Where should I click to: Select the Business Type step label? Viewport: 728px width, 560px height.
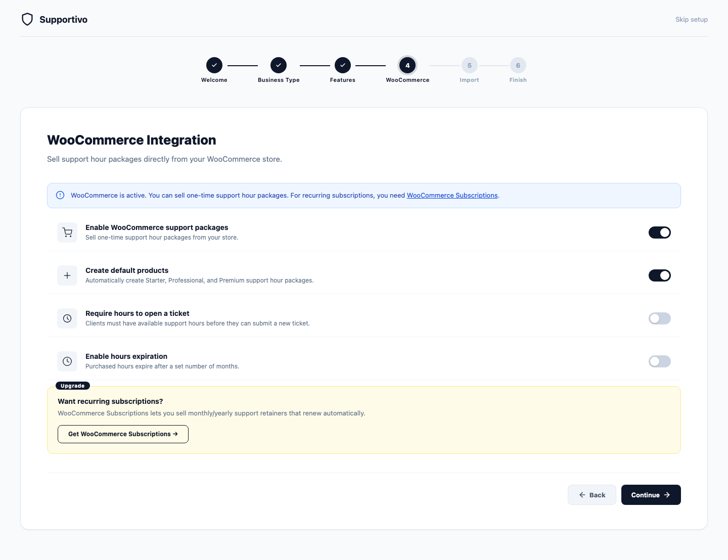(x=279, y=80)
